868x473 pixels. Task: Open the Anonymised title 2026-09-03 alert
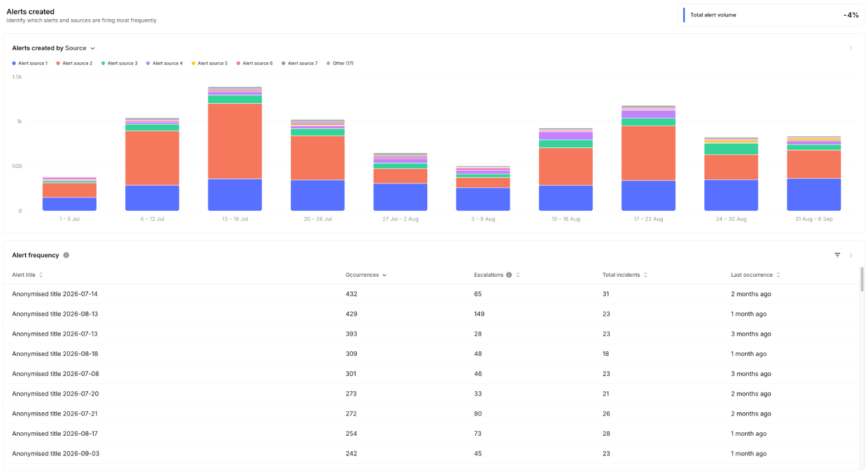(55, 454)
